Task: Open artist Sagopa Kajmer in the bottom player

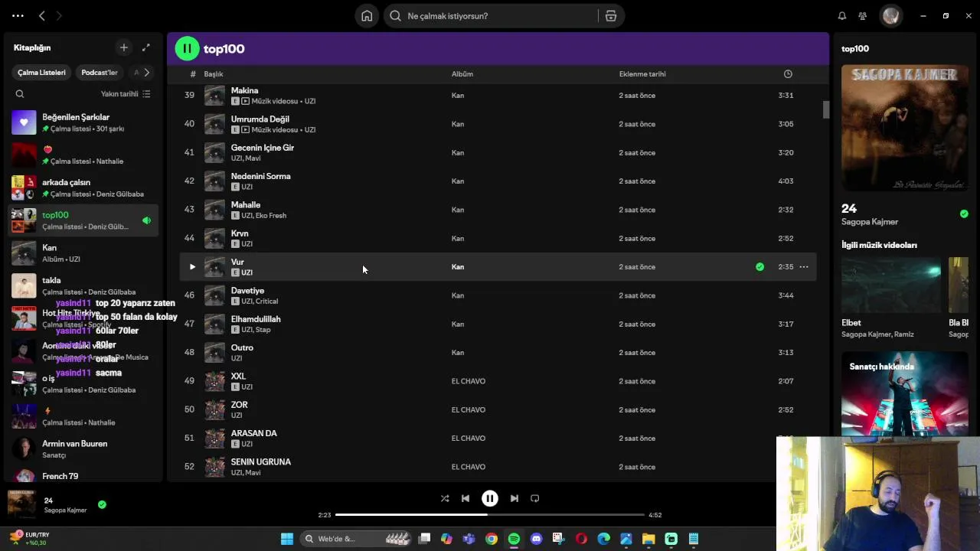Action: coord(66,510)
